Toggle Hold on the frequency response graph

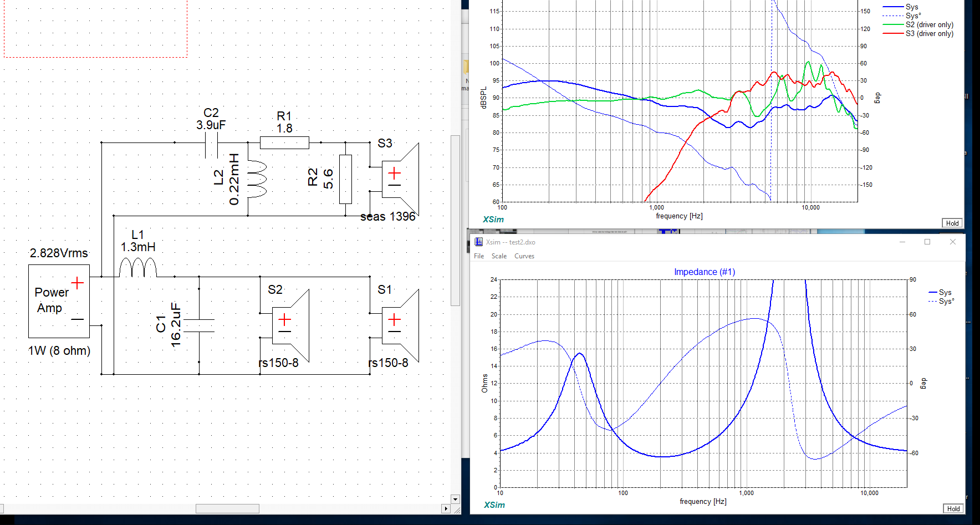952,223
